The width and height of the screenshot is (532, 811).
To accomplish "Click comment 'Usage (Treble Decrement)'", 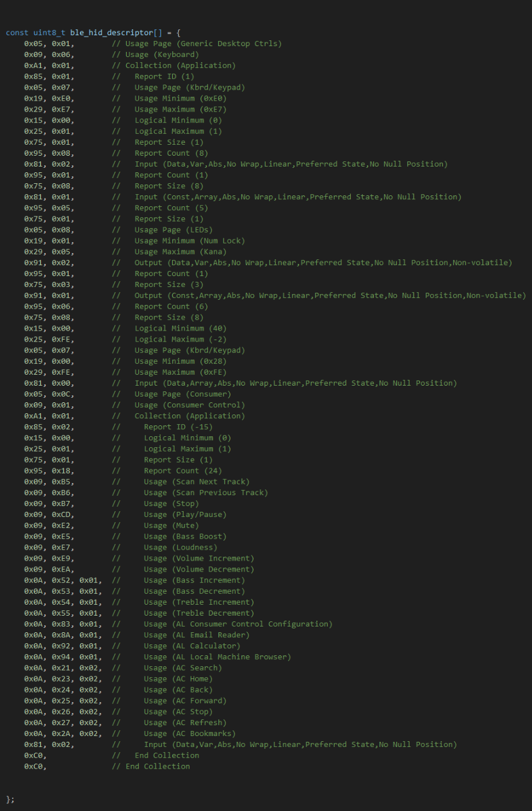I will coord(199,613).
